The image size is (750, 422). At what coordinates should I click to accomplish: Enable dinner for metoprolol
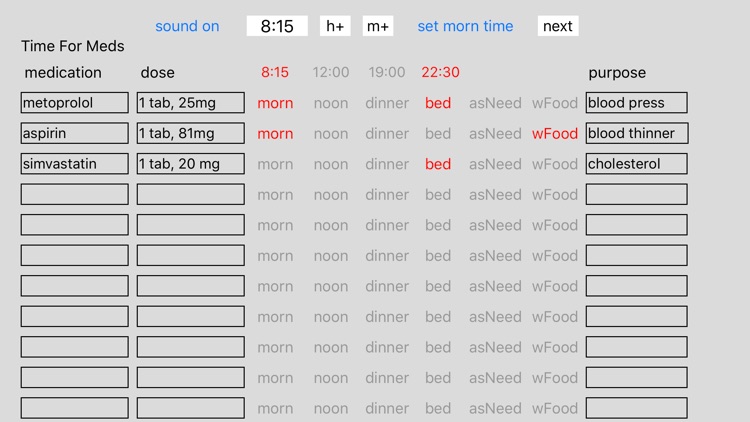point(387,103)
